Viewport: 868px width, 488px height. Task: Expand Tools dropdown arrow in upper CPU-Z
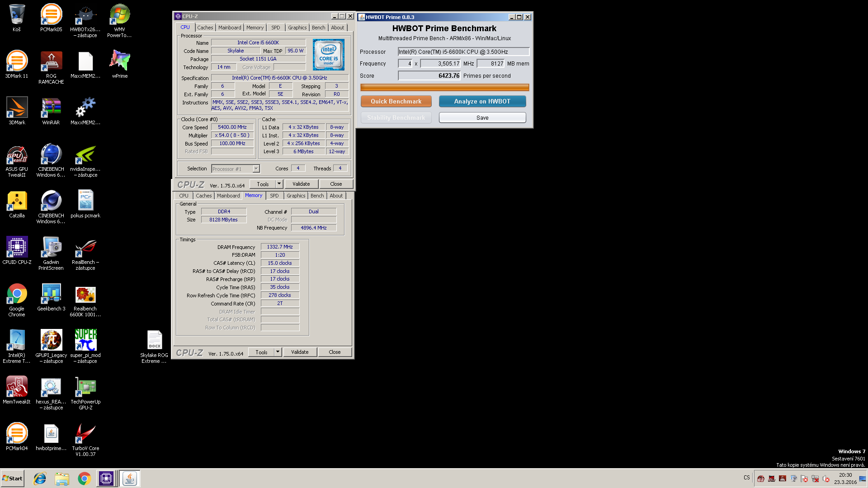coord(279,184)
